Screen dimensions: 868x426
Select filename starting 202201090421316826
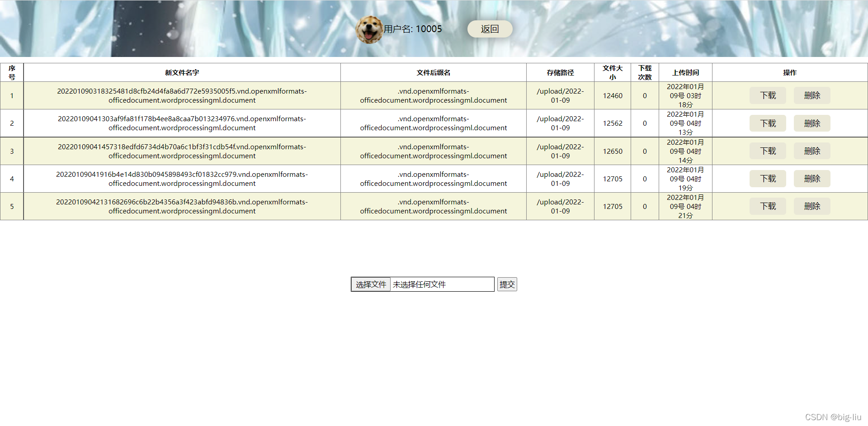coord(182,206)
